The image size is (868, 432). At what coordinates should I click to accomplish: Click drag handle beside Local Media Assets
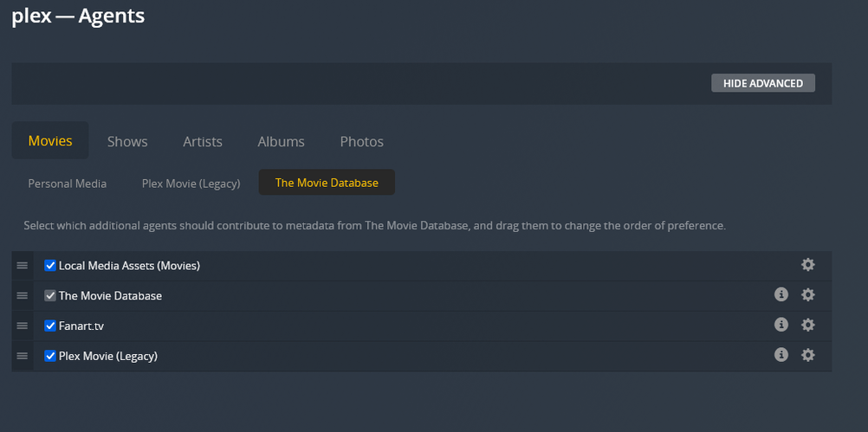coord(23,266)
